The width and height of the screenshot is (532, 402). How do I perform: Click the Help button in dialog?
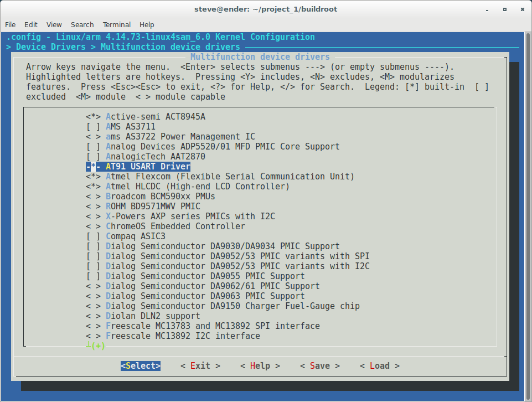tap(260, 366)
